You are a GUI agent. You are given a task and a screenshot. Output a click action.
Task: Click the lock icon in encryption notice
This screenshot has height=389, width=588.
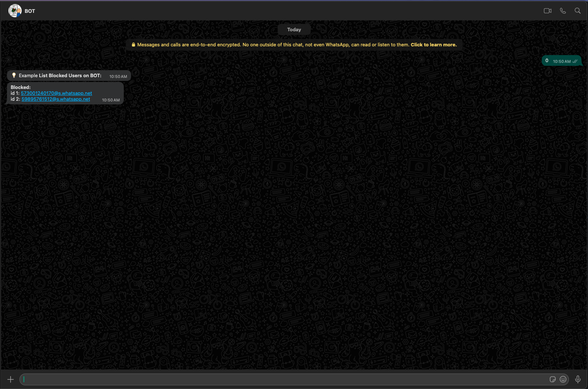pos(133,45)
